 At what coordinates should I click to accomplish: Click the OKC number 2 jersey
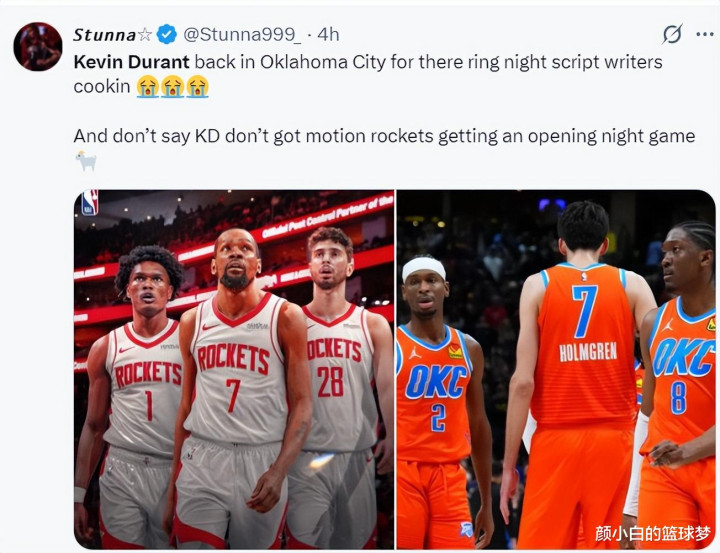pyautogui.click(x=434, y=393)
